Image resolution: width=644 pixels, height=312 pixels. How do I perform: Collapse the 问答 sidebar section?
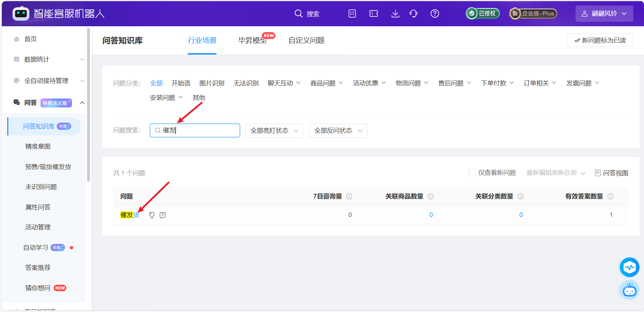coord(82,103)
